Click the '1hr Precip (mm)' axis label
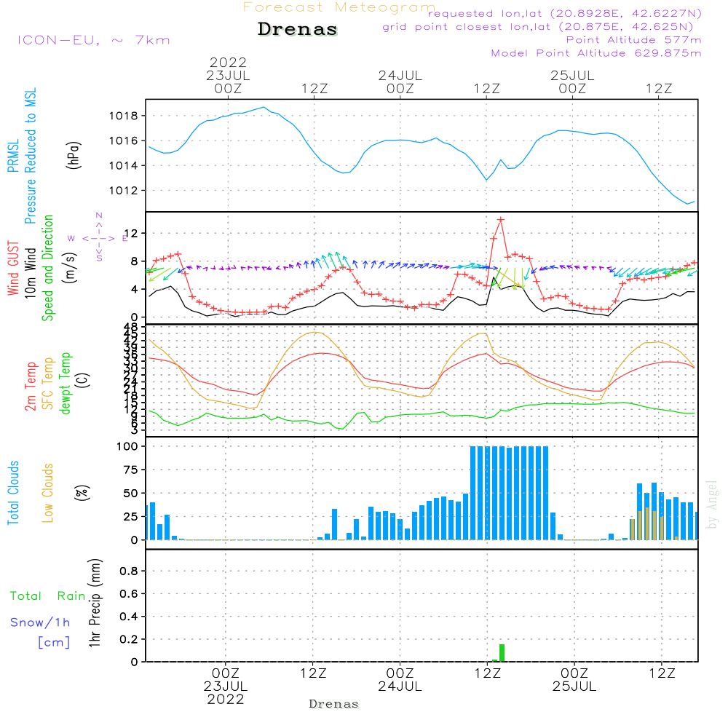 95,603
